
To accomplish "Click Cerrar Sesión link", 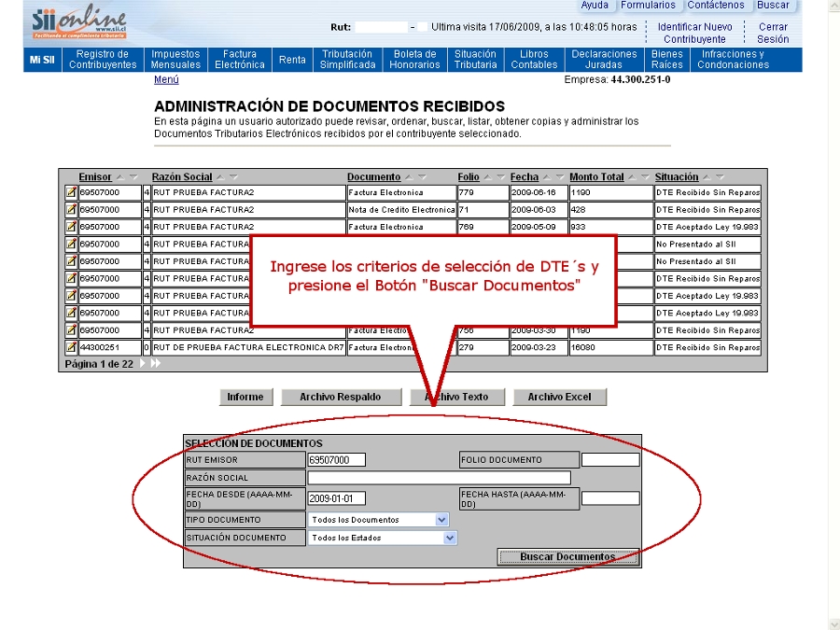I will [773, 33].
